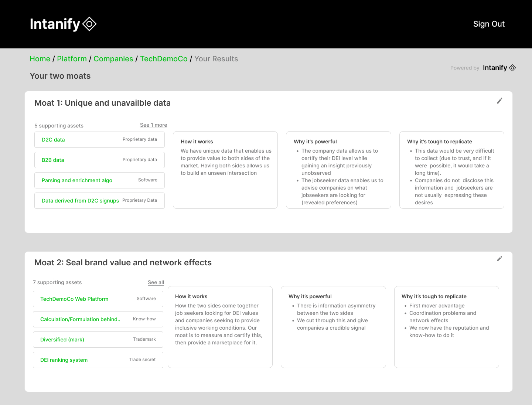
Task: Open the B2B data asset
Action: click(99, 160)
